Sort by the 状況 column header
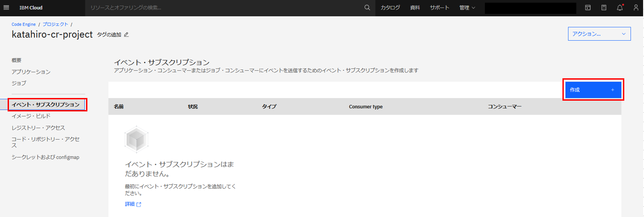This screenshot has width=644, height=217. click(x=193, y=106)
